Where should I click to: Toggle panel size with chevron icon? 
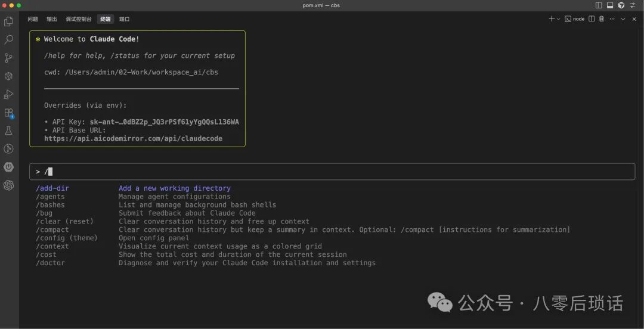(623, 19)
